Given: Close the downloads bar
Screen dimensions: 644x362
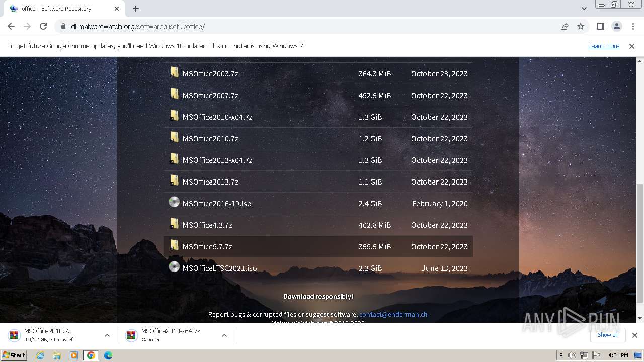Looking at the screenshot, I should (x=635, y=335).
